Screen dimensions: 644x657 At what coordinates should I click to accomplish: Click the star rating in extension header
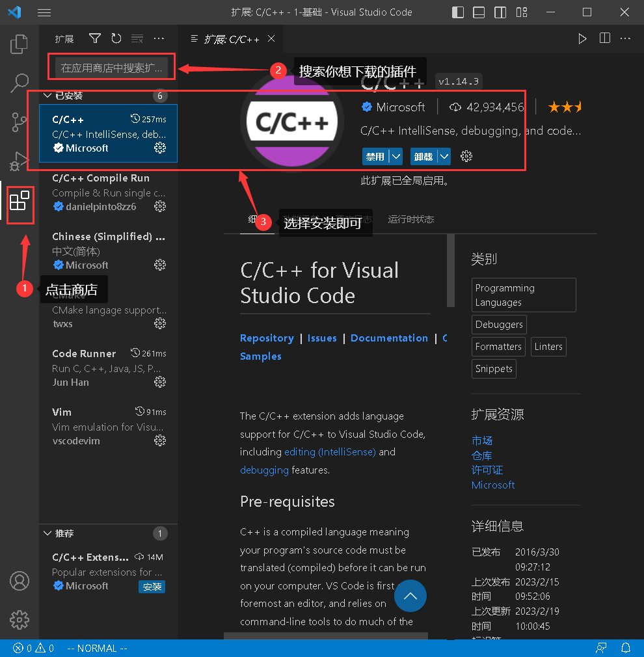[x=565, y=107]
